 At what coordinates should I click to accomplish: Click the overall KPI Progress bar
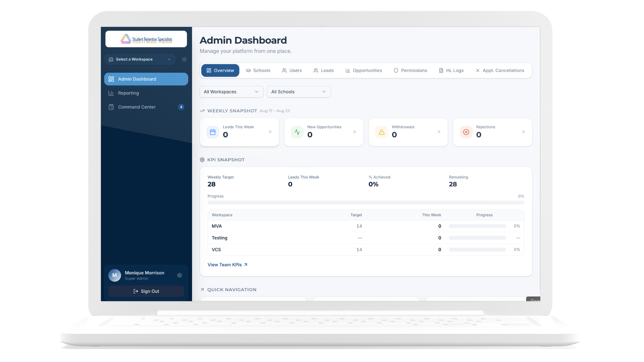[366, 202]
